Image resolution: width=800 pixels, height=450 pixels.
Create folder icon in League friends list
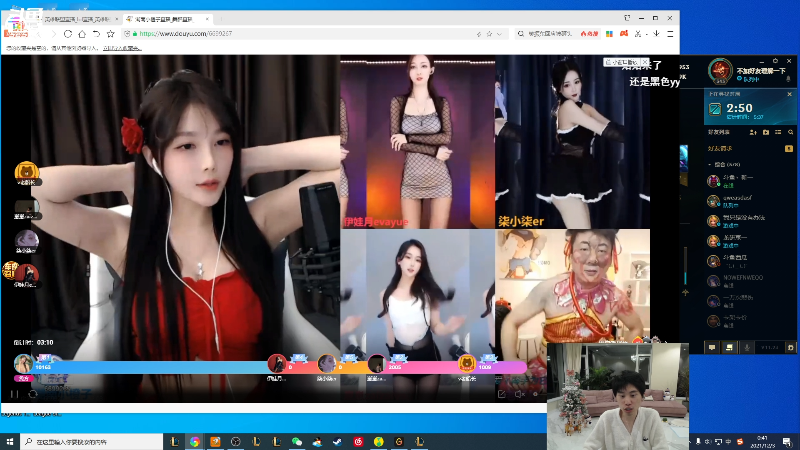pos(766,133)
